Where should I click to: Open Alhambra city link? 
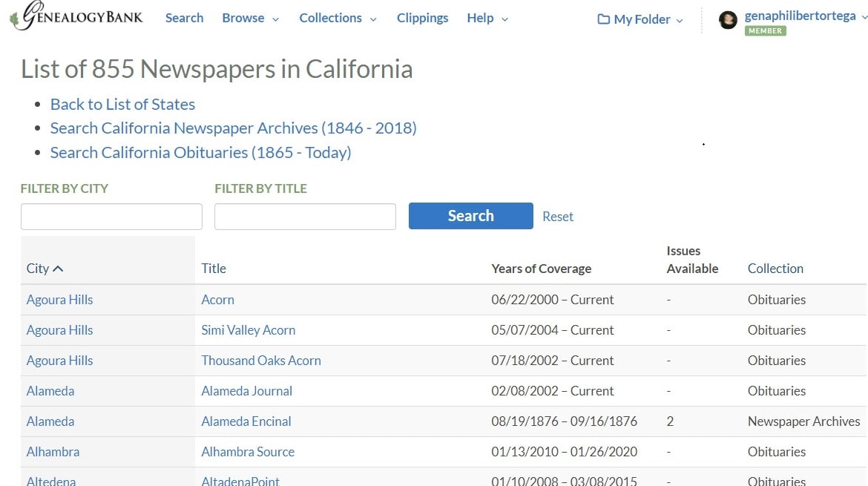(x=53, y=452)
